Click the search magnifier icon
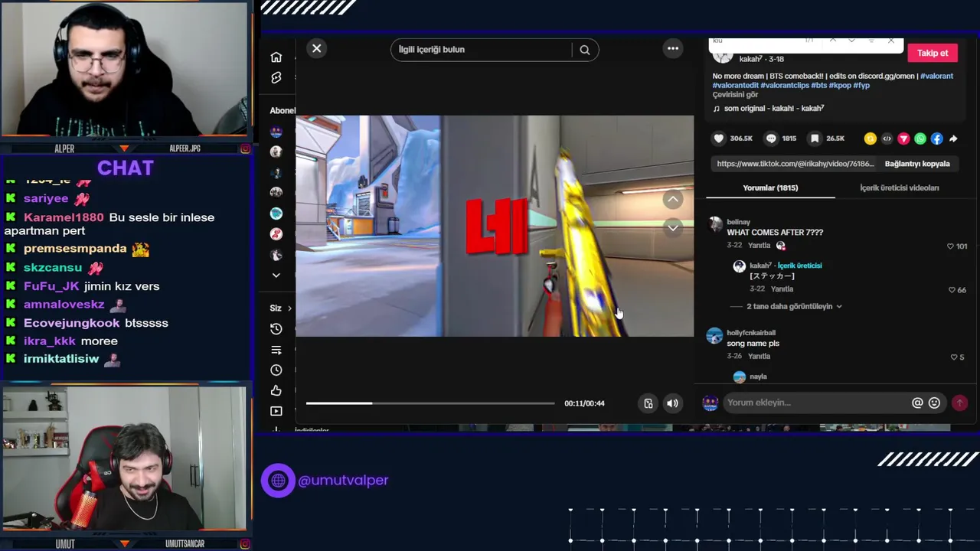The image size is (980, 551). pyautogui.click(x=585, y=50)
